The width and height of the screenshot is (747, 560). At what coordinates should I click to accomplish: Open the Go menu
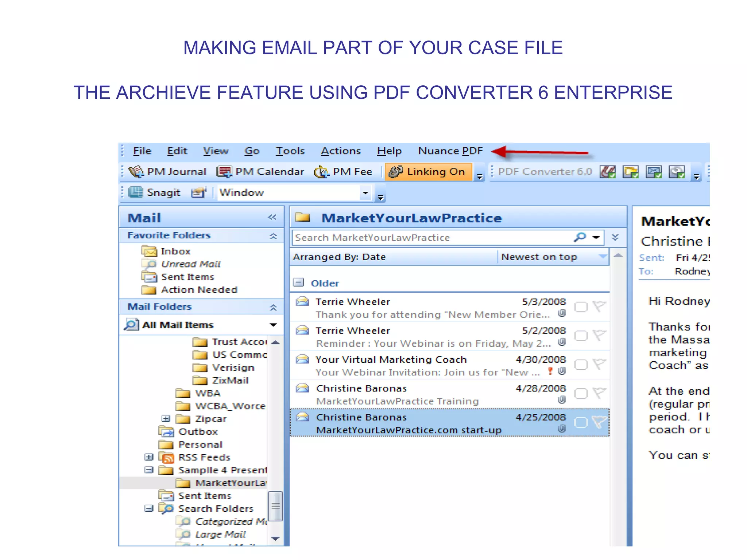252,151
